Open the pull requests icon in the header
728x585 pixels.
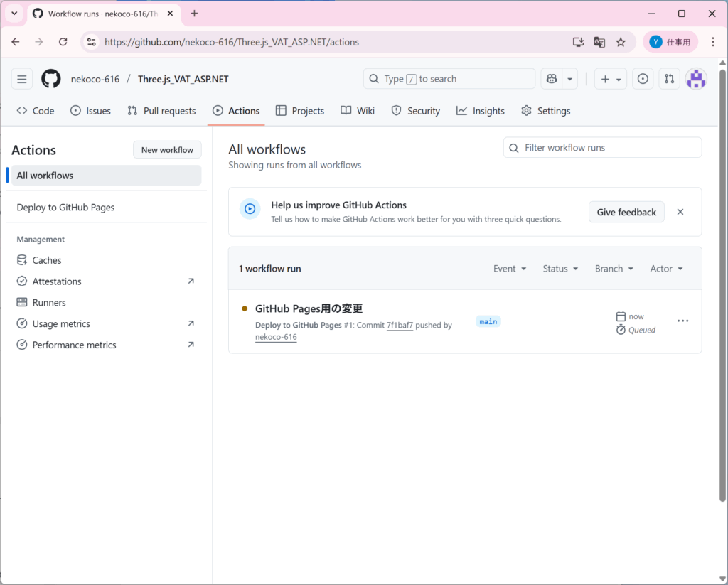[668, 79]
